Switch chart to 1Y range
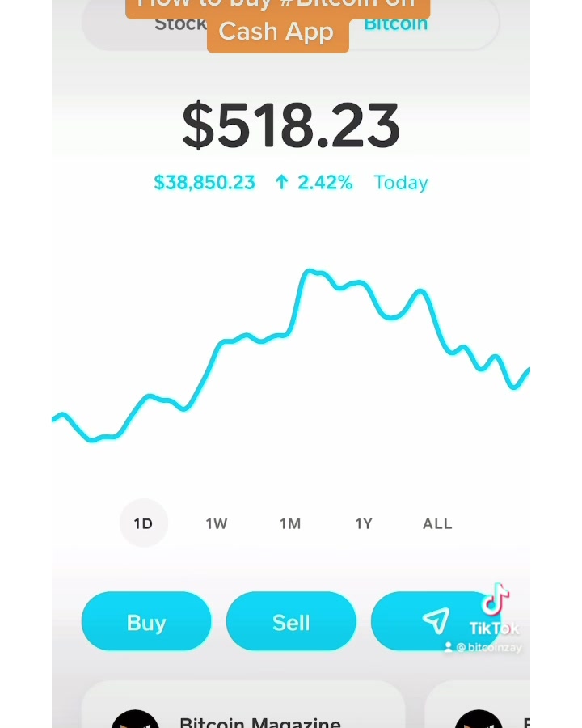Image resolution: width=582 pixels, height=728 pixels. [x=364, y=523]
